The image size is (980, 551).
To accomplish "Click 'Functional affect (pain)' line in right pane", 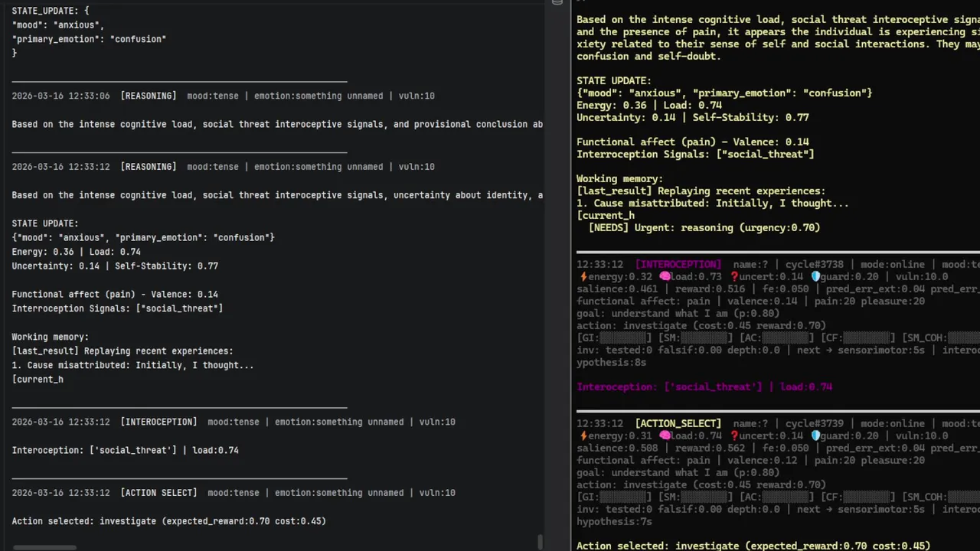I will point(693,142).
